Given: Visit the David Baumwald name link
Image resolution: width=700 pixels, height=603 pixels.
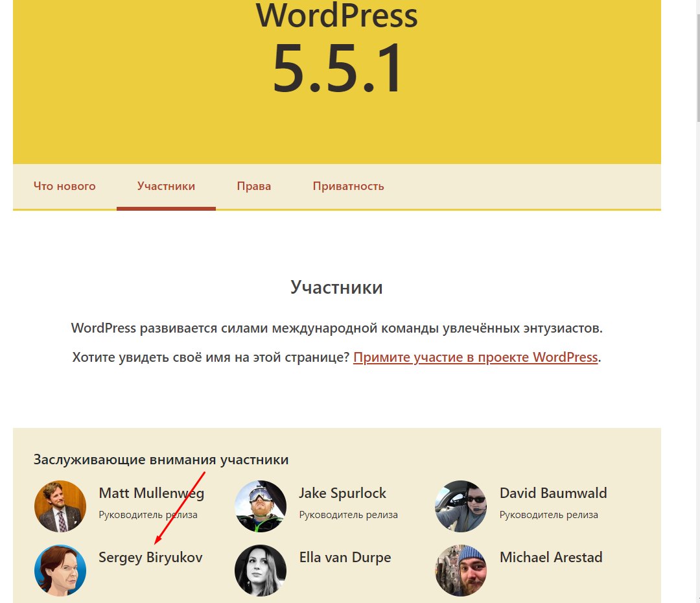Looking at the screenshot, I should [553, 493].
